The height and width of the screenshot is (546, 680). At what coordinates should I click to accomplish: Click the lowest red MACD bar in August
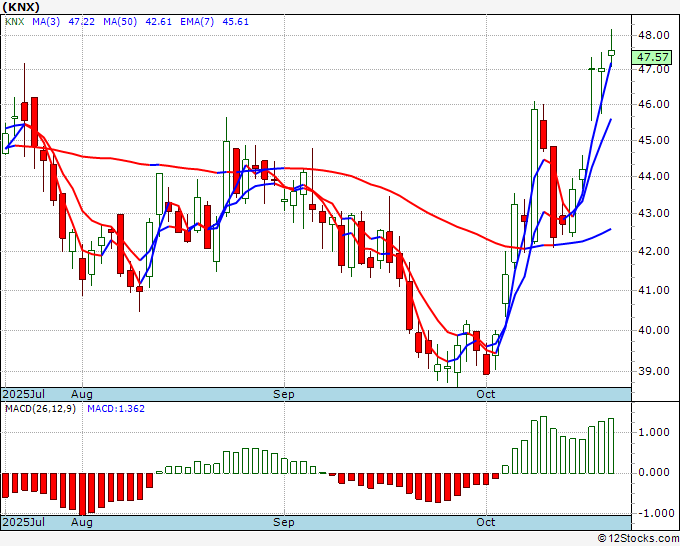click(x=82, y=494)
